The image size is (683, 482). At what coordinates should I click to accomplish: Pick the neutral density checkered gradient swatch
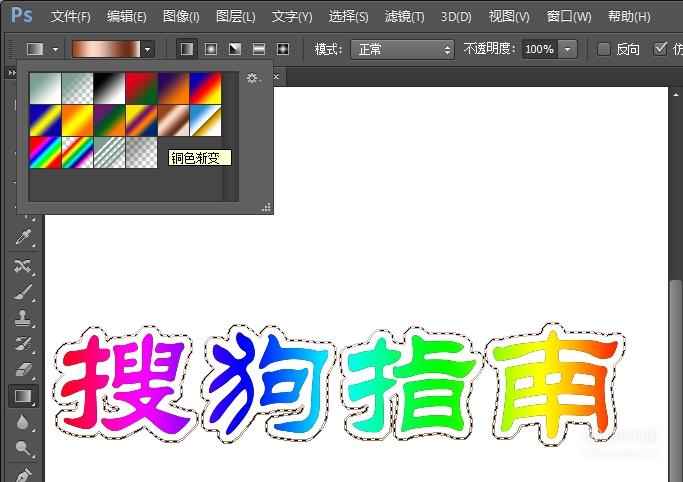pyautogui.click(x=142, y=152)
